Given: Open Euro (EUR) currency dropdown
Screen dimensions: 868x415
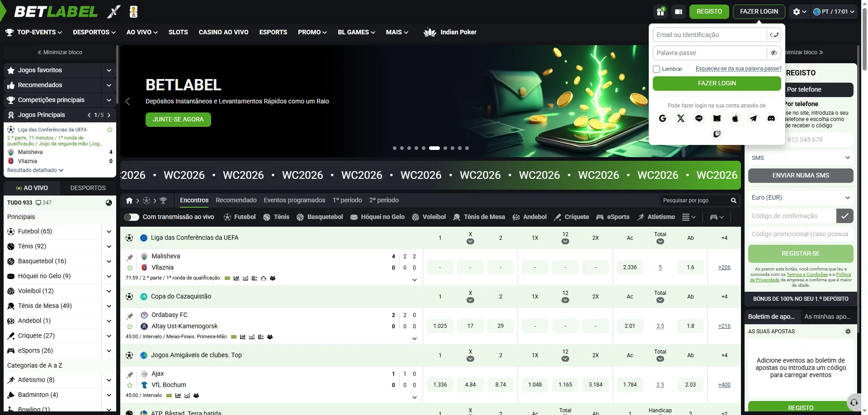Looking at the screenshot, I should coord(801,198).
